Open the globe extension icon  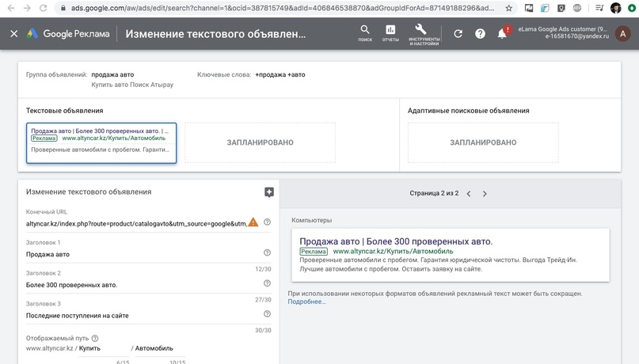click(x=577, y=8)
